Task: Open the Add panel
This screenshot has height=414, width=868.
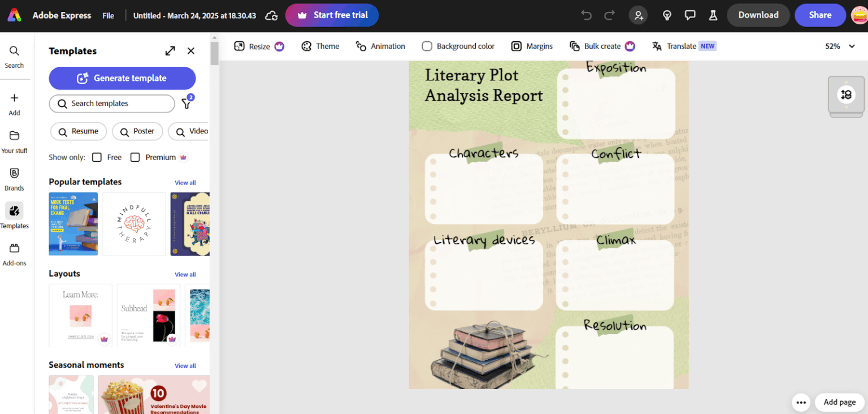Action: click(x=14, y=103)
